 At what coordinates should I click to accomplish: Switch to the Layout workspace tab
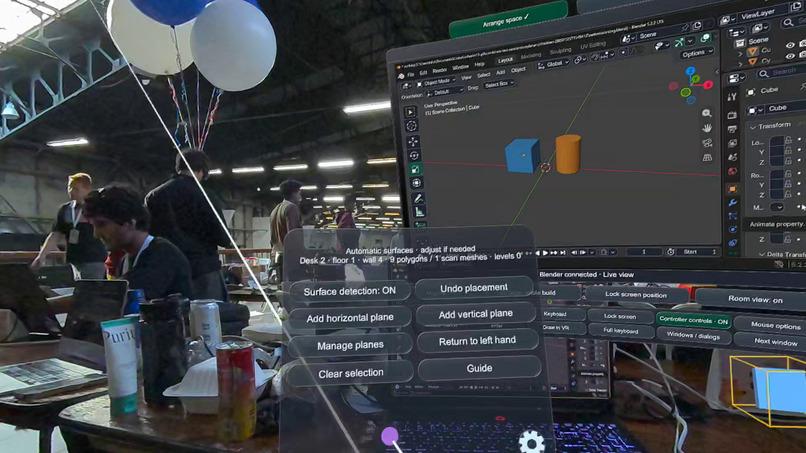coord(505,60)
